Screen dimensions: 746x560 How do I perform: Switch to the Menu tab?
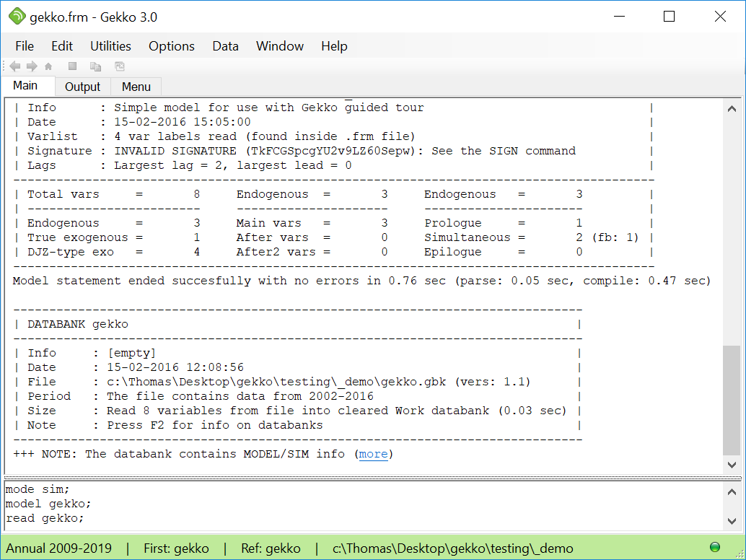136,86
